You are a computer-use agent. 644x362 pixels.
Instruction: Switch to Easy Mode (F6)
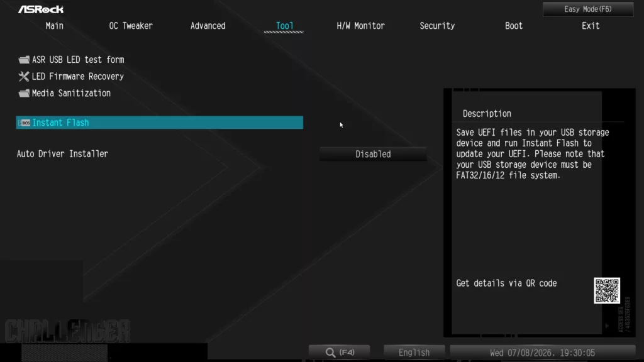click(588, 9)
